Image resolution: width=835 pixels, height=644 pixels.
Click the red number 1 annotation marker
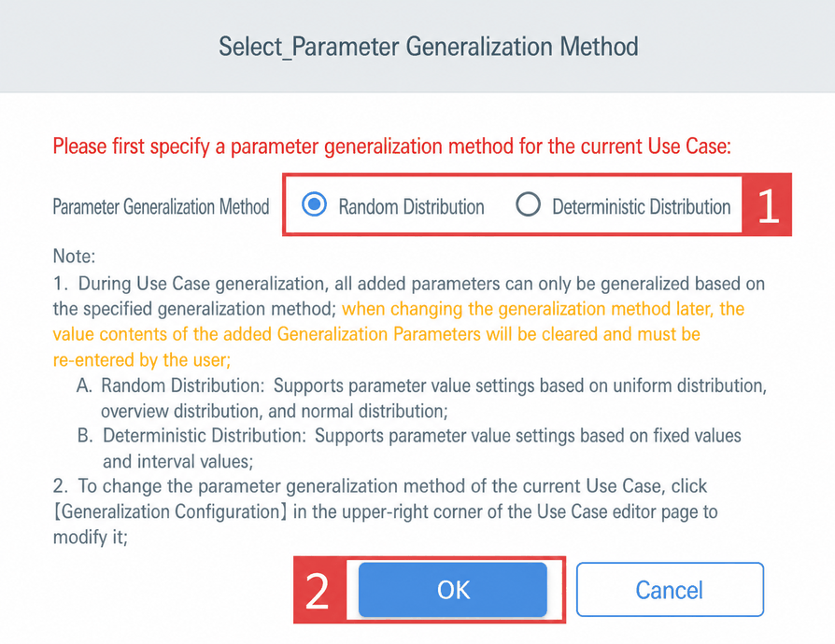click(768, 205)
